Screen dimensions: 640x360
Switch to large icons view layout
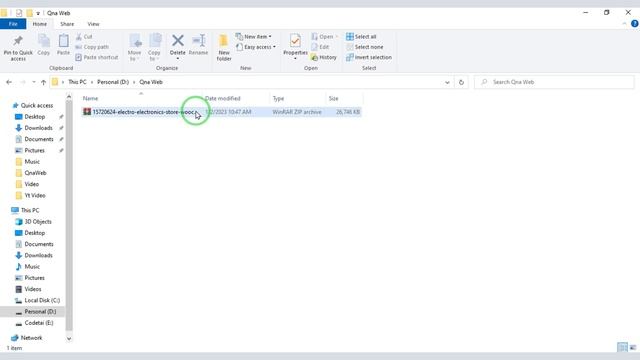pos(633,347)
